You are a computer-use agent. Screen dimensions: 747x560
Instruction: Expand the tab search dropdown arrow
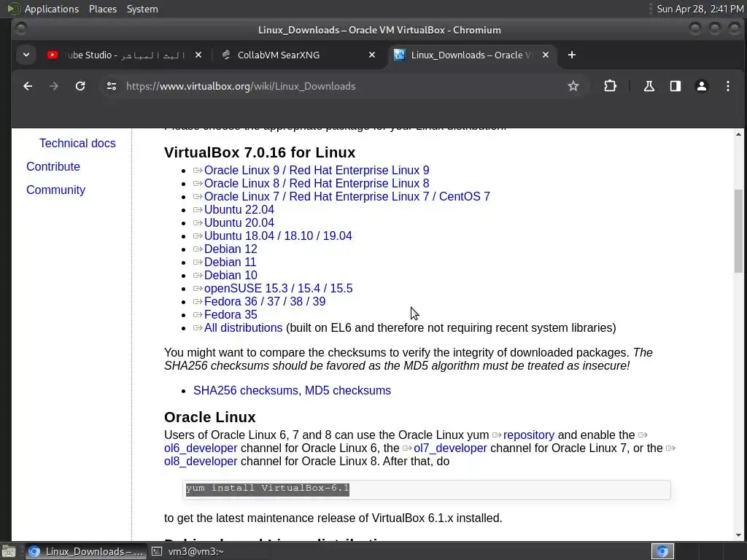click(26, 55)
